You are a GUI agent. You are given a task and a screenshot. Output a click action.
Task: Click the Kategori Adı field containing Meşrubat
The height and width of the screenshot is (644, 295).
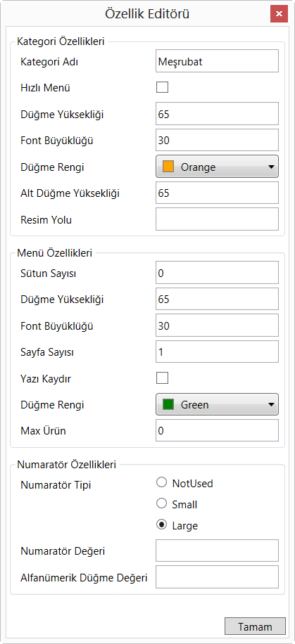pos(217,60)
